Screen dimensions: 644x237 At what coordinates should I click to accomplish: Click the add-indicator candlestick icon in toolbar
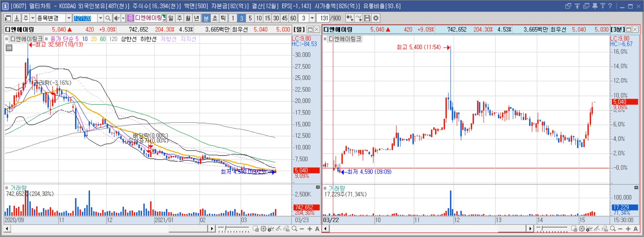[x=350, y=18]
